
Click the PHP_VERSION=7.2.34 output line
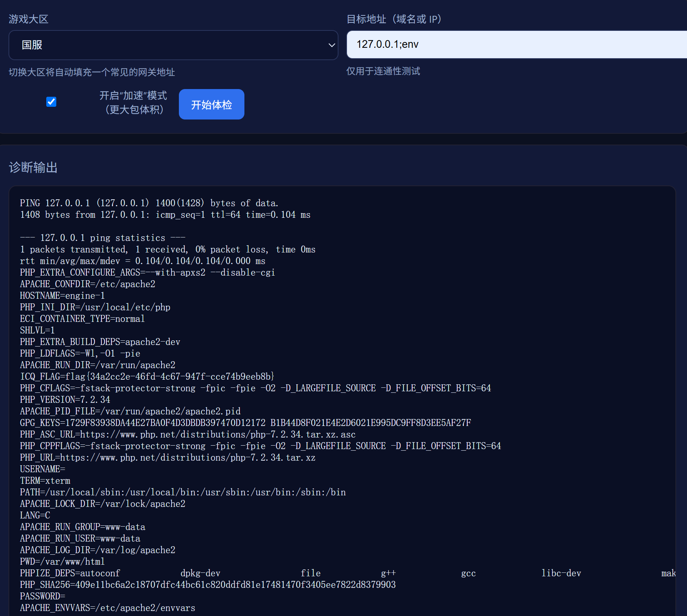[x=65, y=399]
